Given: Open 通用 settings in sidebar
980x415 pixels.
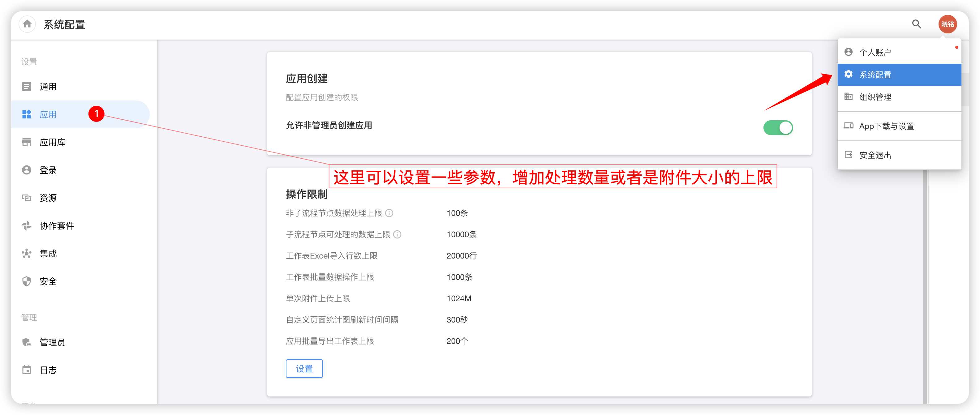Looking at the screenshot, I should (48, 87).
